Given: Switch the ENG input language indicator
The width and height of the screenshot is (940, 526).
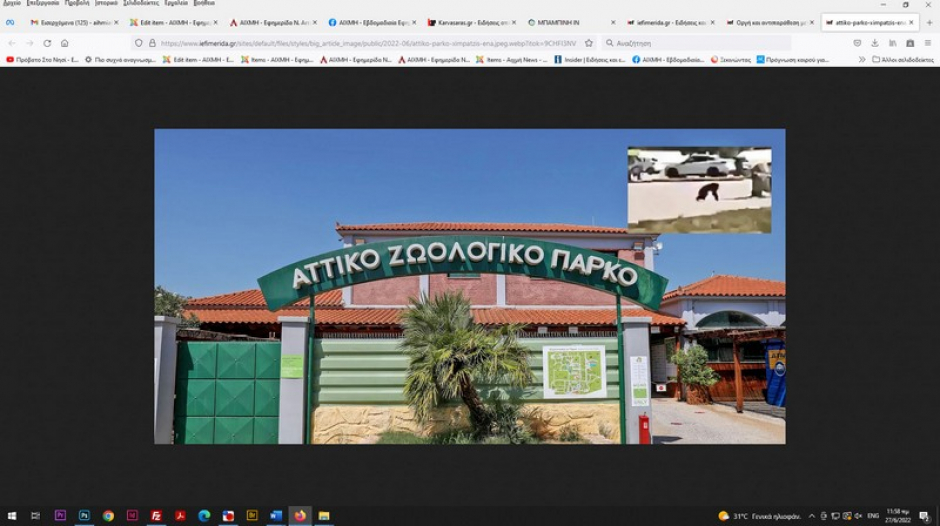Looking at the screenshot, I should tap(873, 516).
